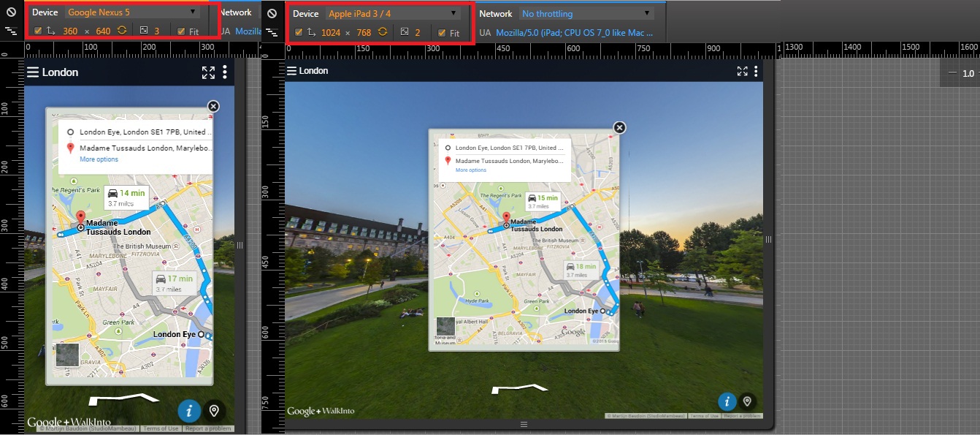Open the three-dot menu in iPad view
The width and height of the screenshot is (980, 435).
[x=757, y=71]
